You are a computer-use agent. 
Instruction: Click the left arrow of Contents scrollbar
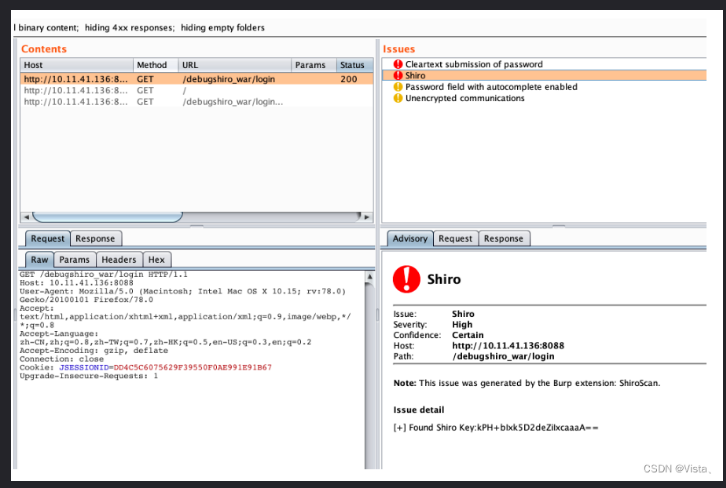(26, 217)
